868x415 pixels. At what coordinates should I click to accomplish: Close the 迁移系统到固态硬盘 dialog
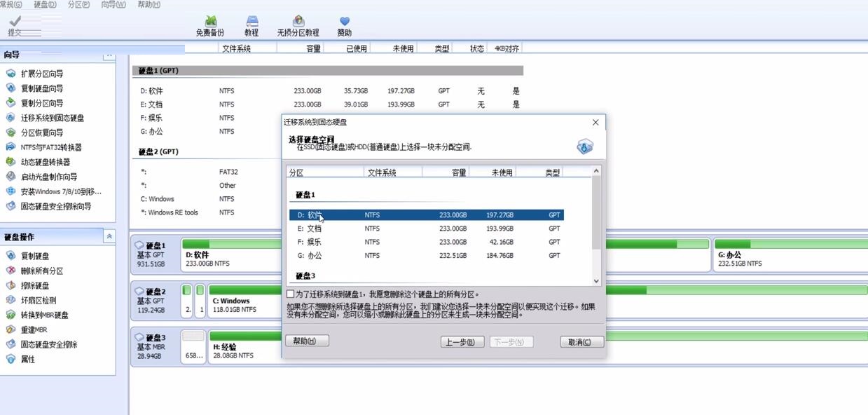click(x=596, y=122)
